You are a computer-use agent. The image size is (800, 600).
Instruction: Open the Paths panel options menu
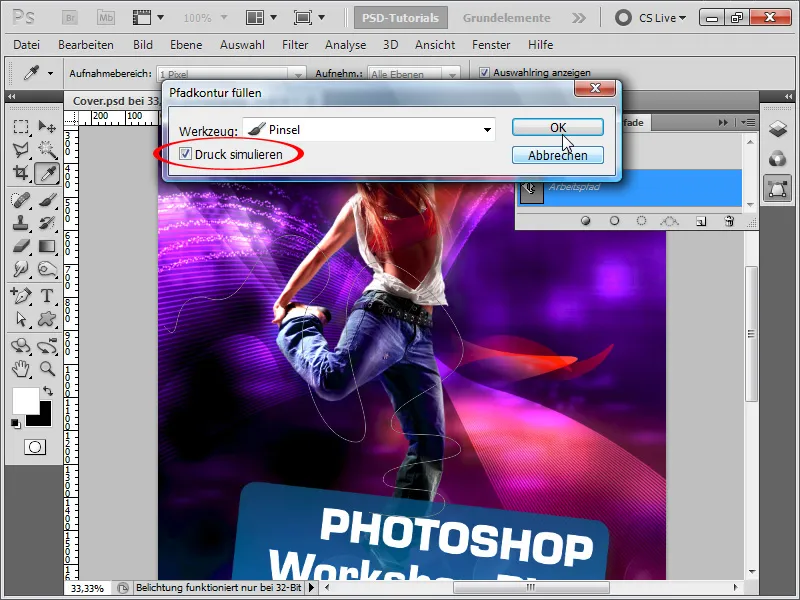pyautogui.click(x=747, y=122)
